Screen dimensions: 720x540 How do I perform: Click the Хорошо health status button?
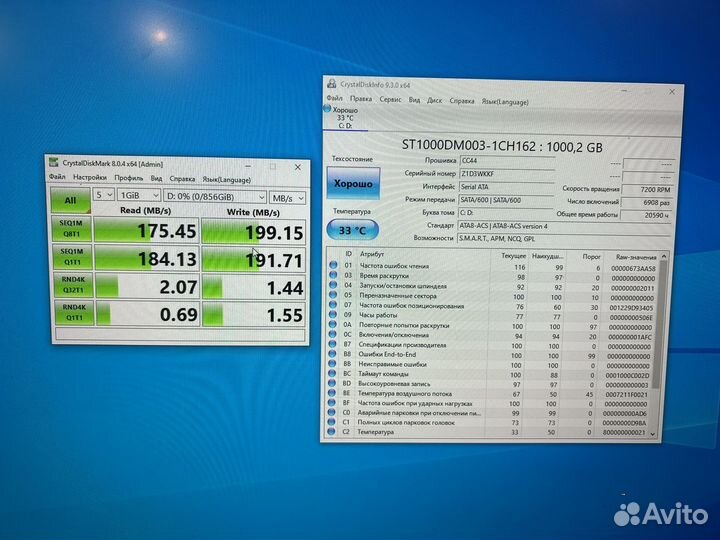point(353,183)
